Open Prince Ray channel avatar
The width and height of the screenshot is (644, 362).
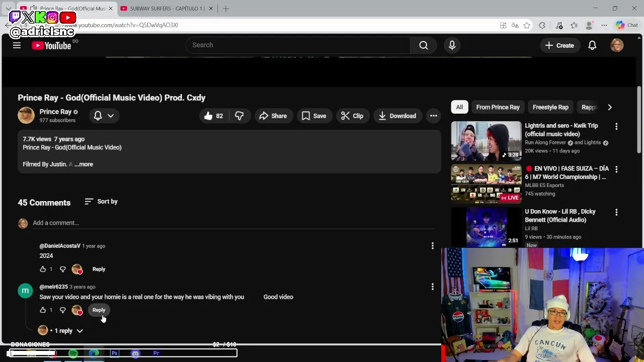(26, 115)
